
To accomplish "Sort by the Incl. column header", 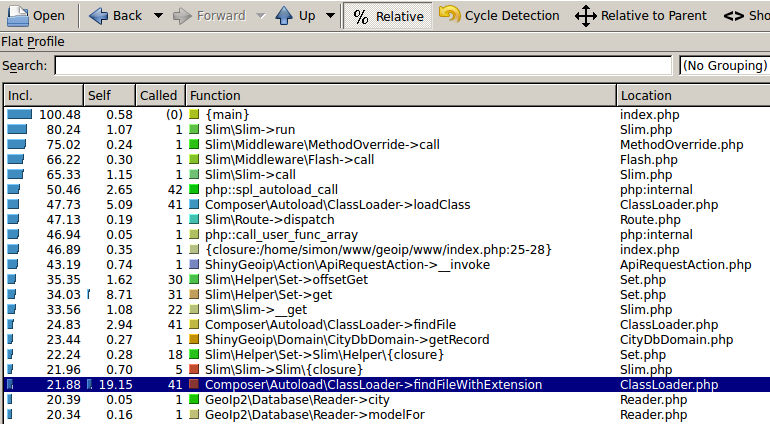I will point(43,95).
